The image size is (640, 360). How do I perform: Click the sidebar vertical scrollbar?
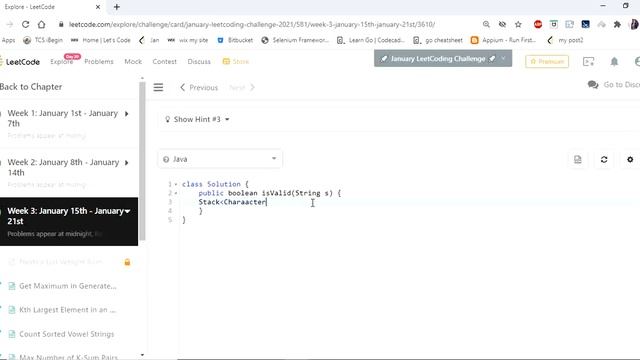click(x=142, y=161)
